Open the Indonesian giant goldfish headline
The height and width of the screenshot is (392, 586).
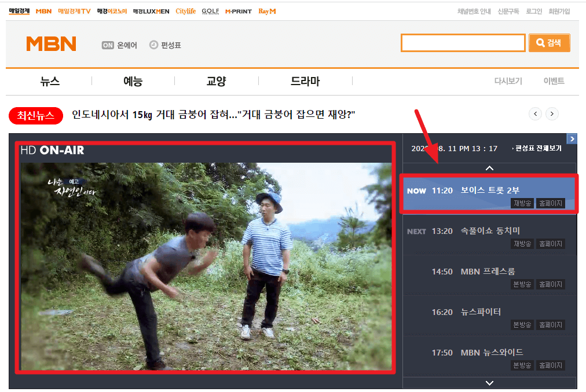[214, 114]
